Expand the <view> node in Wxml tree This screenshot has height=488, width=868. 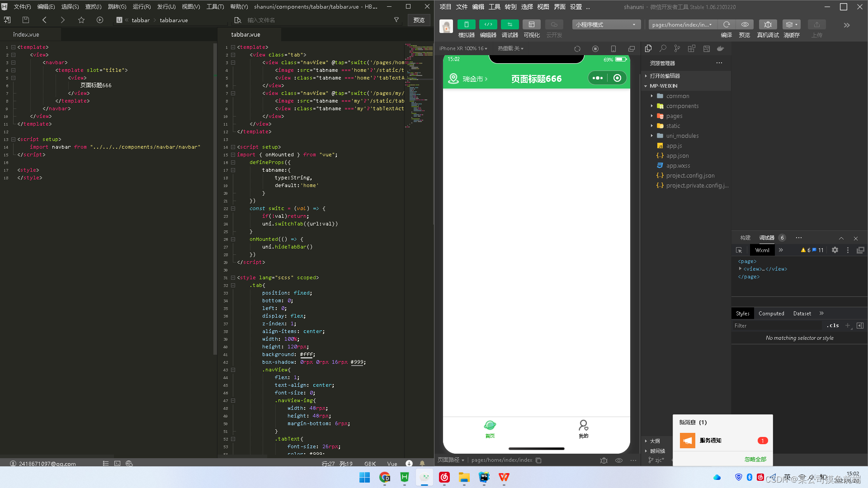[x=740, y=269]
